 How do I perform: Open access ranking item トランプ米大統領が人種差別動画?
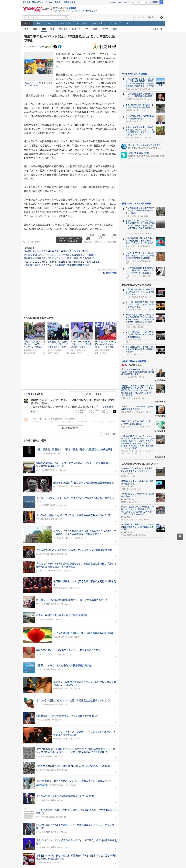coord(140,117)
